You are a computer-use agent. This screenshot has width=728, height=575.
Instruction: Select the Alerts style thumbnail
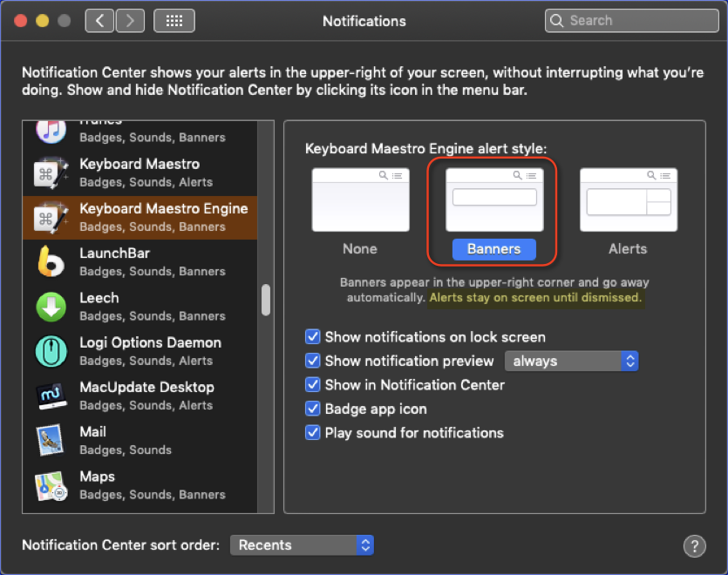click(x=629, y=200)
